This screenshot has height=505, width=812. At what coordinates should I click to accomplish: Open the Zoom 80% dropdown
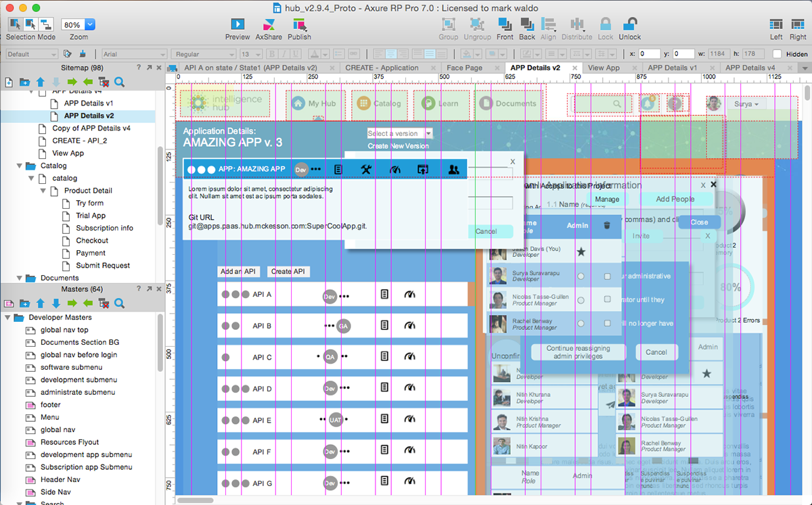[x=91, y=24]
